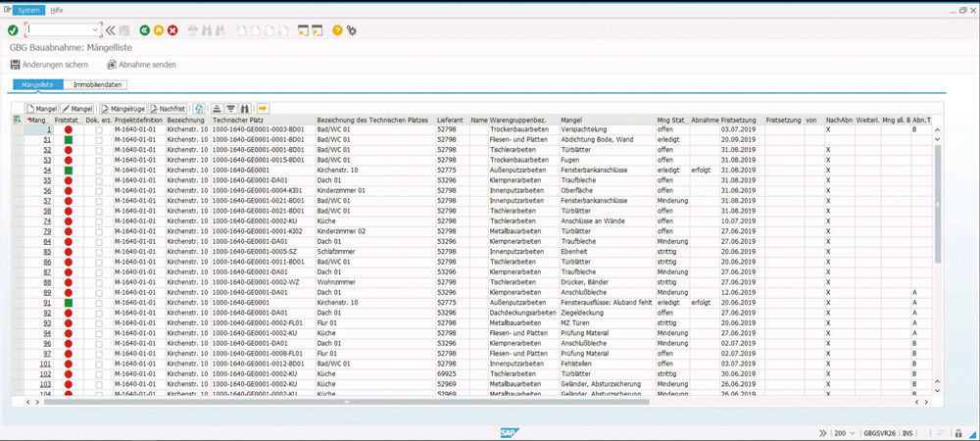Click the Abnahme senden button
Image resolution: width=980 pixels, height=441 pixels.
click(x=146, y=64)
